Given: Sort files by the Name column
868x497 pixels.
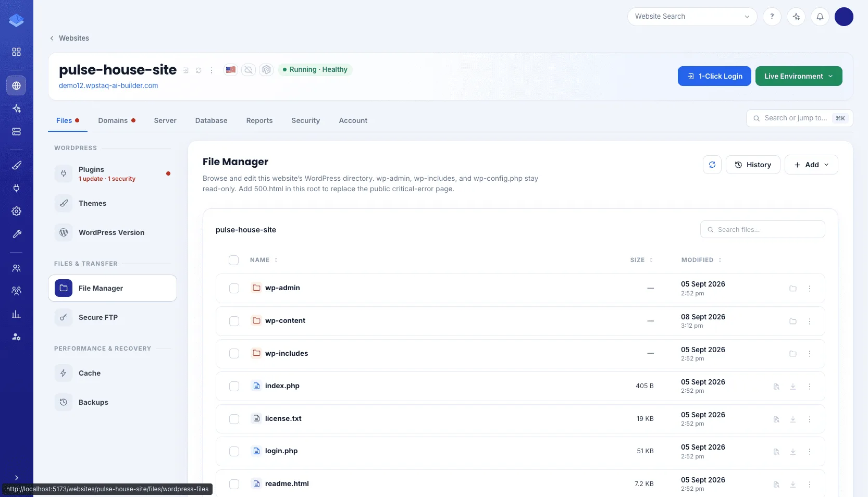Looking at the screenshot, I should click(x=264, y=260).
